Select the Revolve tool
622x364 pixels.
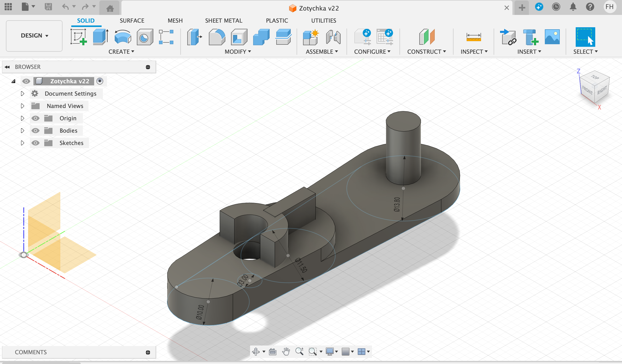tap(123, 37)
